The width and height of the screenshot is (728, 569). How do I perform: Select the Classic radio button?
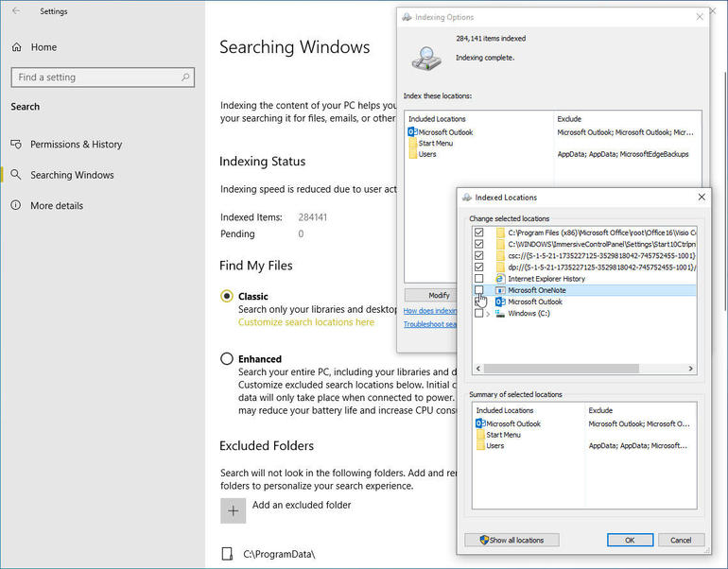pos(227,296)
